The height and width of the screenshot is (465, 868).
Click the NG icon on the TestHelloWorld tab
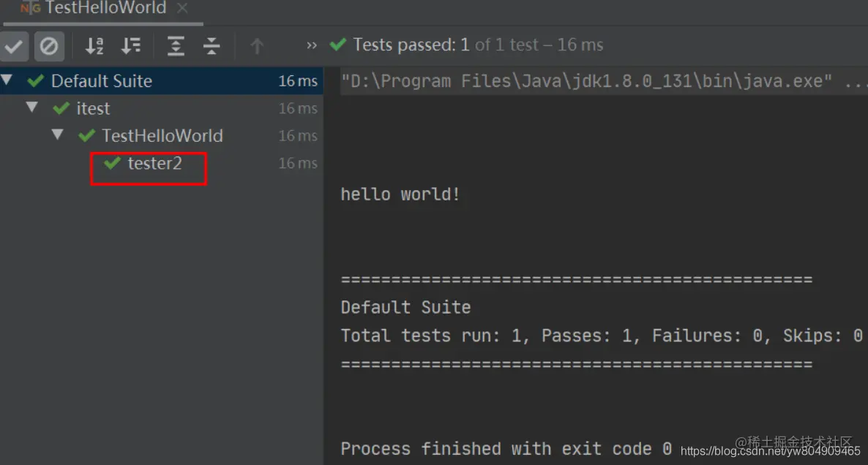pos(30,8)
